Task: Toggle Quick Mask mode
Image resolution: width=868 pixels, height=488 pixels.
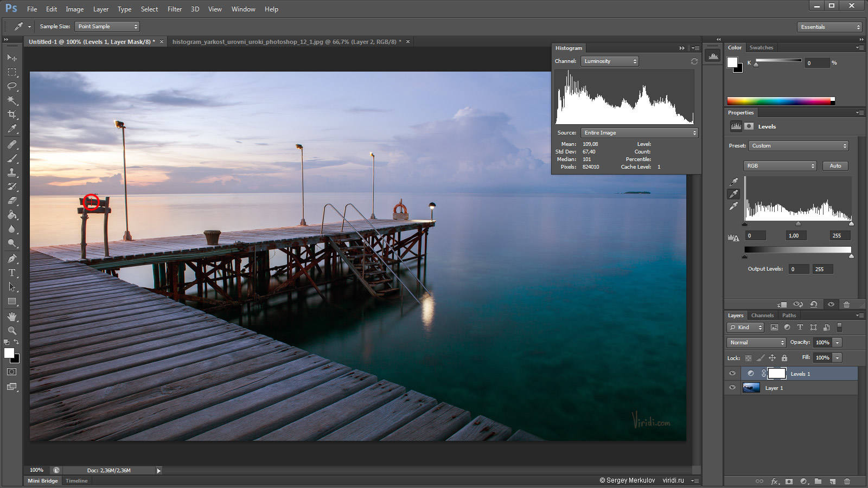Action: 12,372
